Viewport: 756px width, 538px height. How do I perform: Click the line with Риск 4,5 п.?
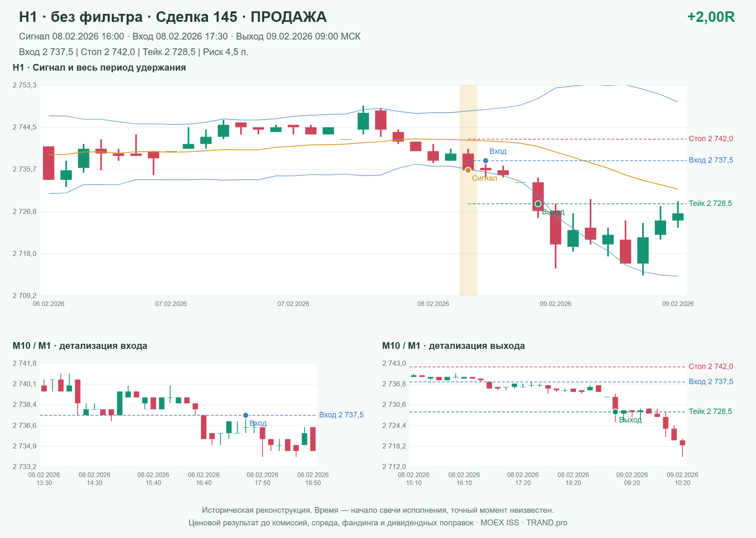(134, 52)
